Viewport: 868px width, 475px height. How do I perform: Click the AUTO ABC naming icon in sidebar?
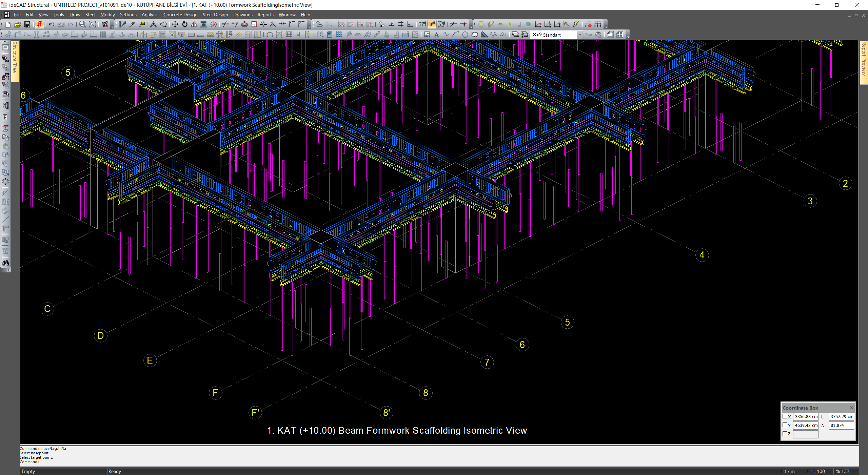tap(5, 251)
